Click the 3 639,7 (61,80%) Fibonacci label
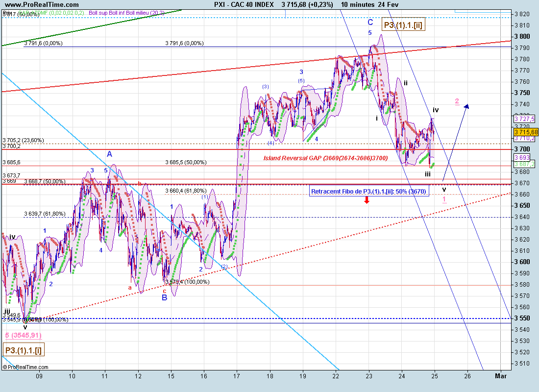This screenshot has height=392, width=539. (x=45, y=214)
